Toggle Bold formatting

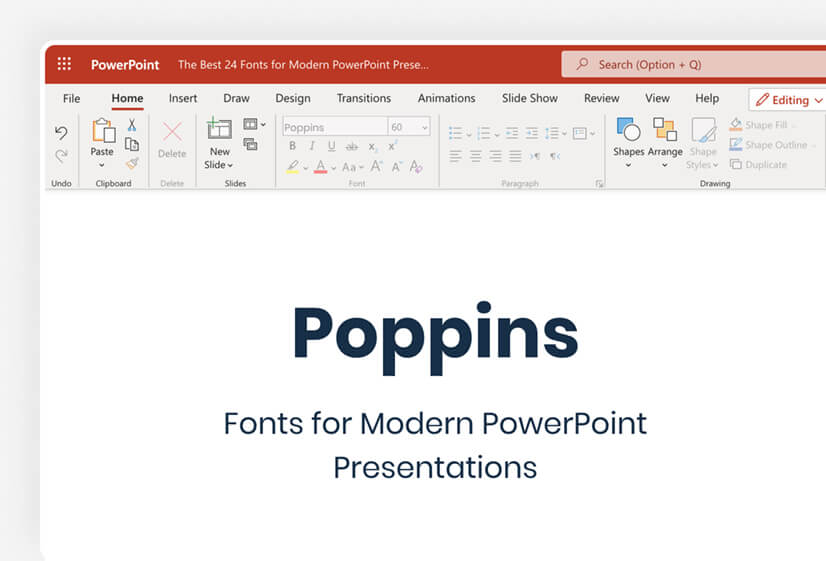pos(292,146)
